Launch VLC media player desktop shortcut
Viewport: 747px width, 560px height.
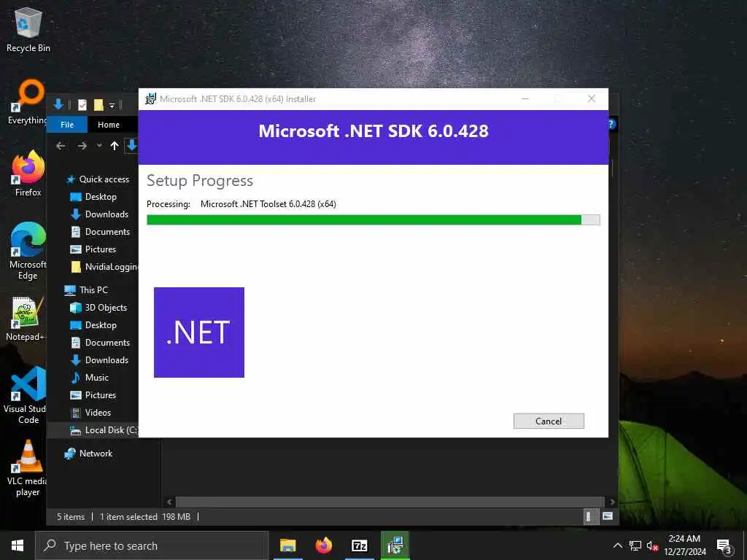pyautogui.click(x=27, y=469)
